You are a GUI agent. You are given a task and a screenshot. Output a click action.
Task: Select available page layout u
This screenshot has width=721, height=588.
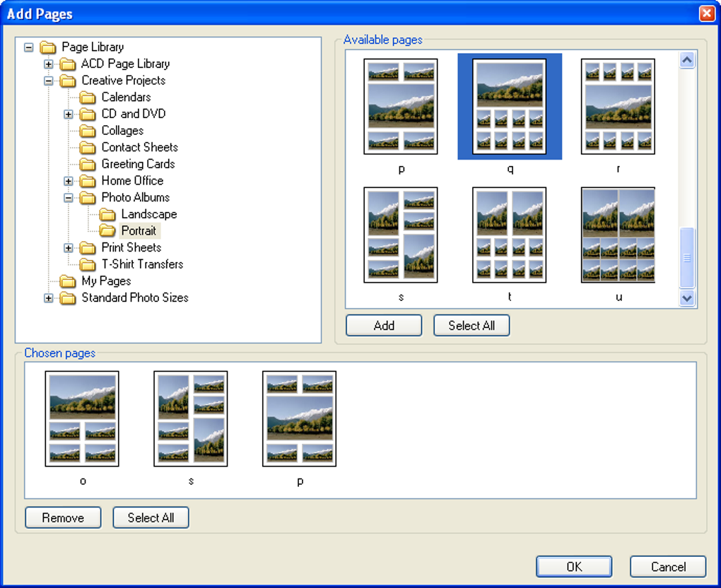tap(618, 235)
